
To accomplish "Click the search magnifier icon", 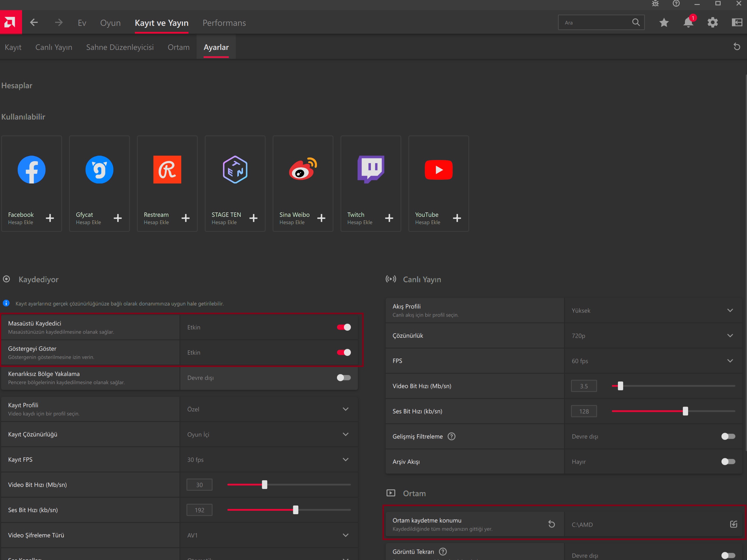I will point(636,23).
